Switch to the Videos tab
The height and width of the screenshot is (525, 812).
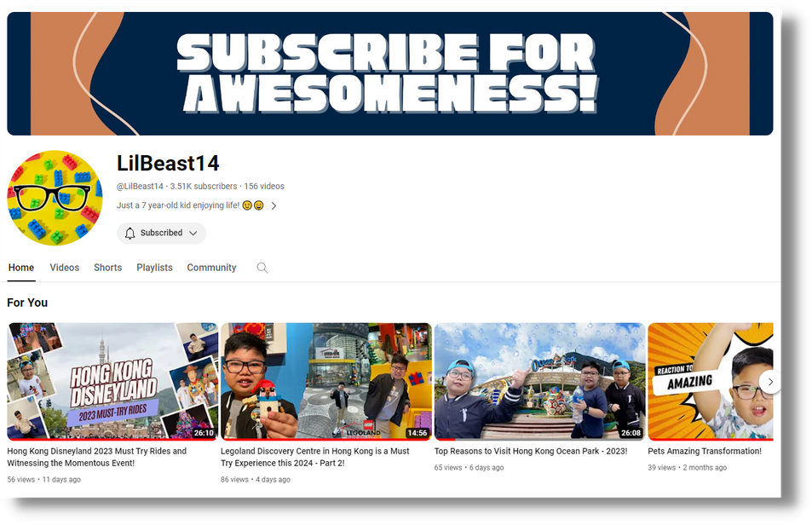pyautogui.click(x=64, y=268)
